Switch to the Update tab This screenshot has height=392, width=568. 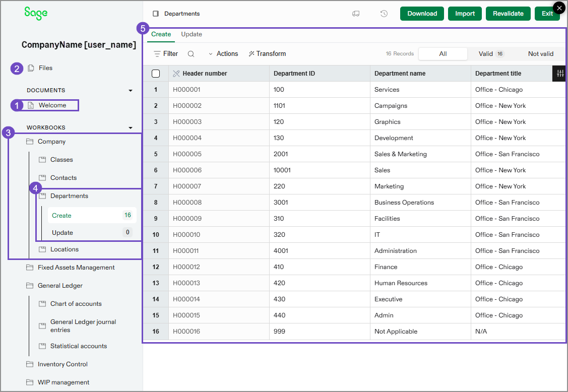pos(191,34)
